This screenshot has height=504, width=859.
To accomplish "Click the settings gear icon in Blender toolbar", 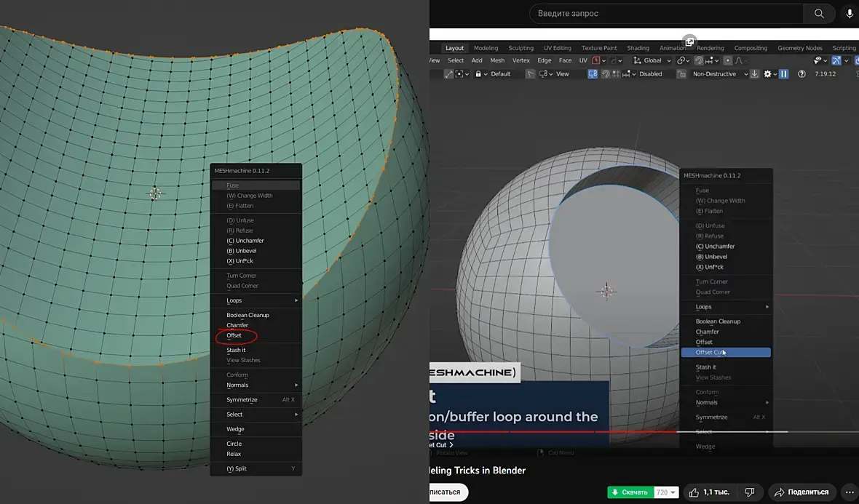I will click(x=768, y=74).
